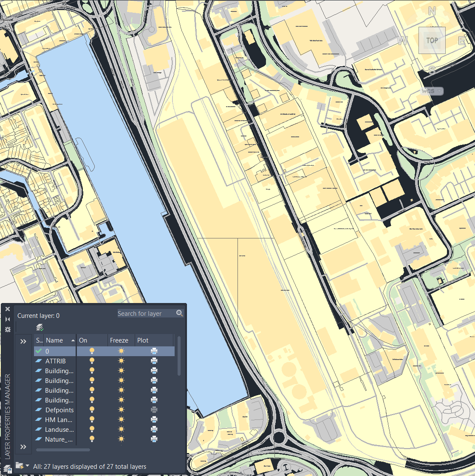This screenshot has width=475, height=476.
Task: Click the magnifier in the layer search box
Action: pyautogui.click(x=179, y=313)
